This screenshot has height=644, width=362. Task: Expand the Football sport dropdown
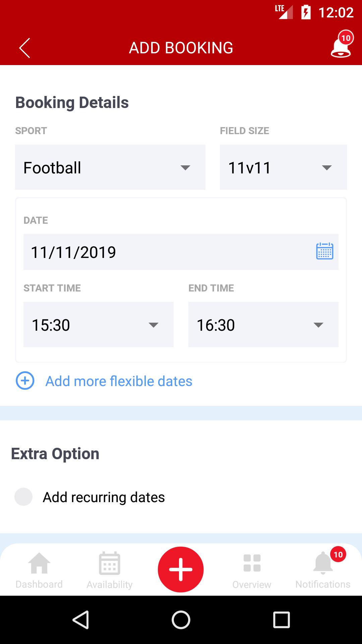click(110, 167)
